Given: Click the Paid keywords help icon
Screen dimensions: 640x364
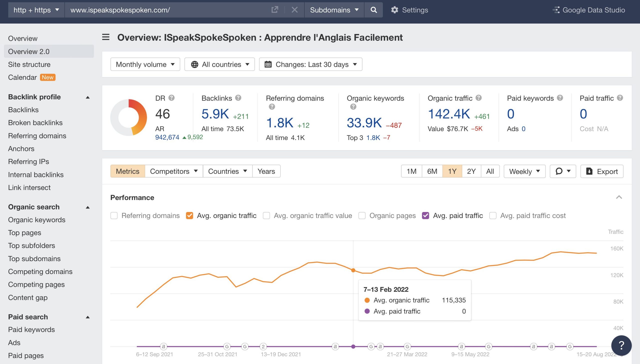Looking at the screenshot, I should point(560,98).
